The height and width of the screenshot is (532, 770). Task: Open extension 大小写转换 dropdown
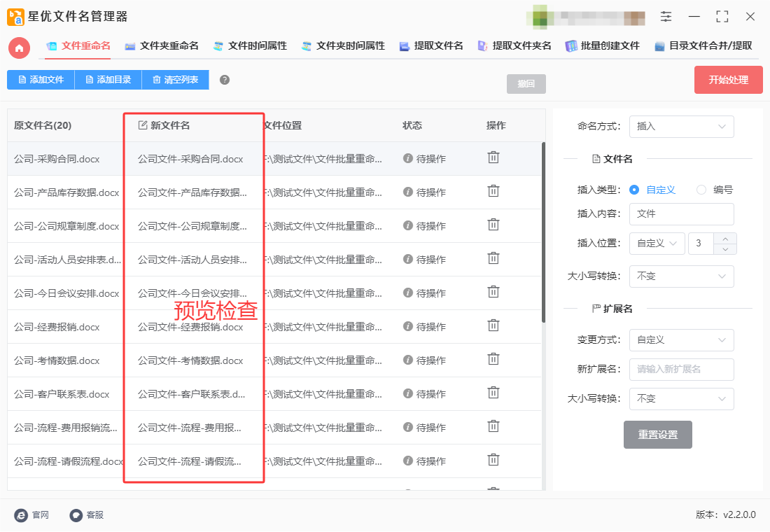pyautogui.click(x=682, y=399)
